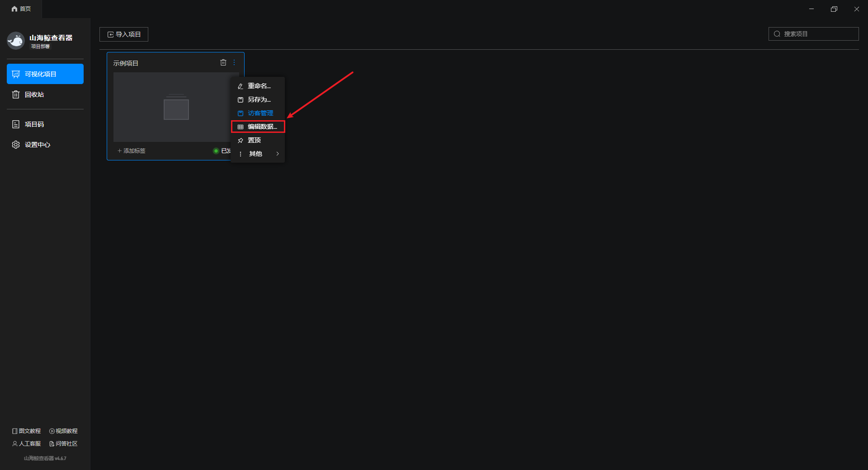Open 项目码 in the sidebar
The height and width of the screenshot is (470, 868).
click(x=45, y=124)
